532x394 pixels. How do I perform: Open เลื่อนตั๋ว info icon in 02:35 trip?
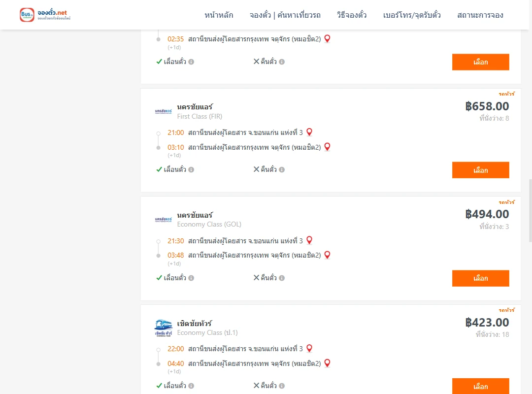point(191,62)
